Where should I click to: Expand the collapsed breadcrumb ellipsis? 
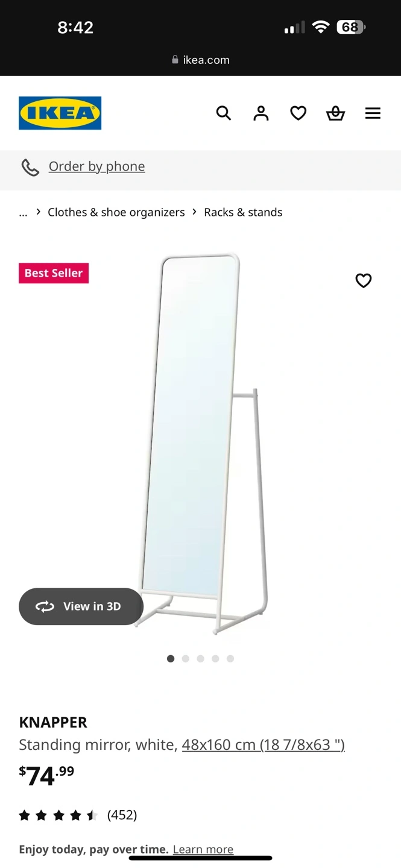23,212
